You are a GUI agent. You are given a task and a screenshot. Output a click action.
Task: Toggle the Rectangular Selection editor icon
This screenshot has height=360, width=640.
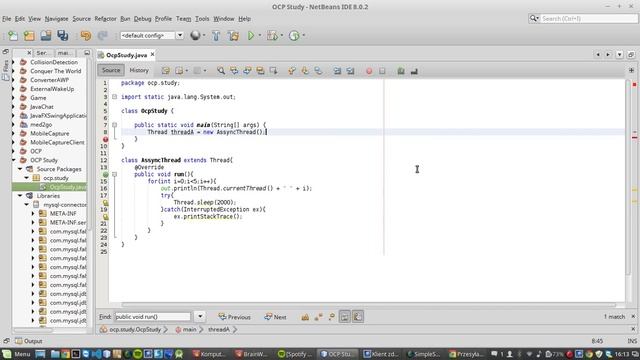pos(273,71)
